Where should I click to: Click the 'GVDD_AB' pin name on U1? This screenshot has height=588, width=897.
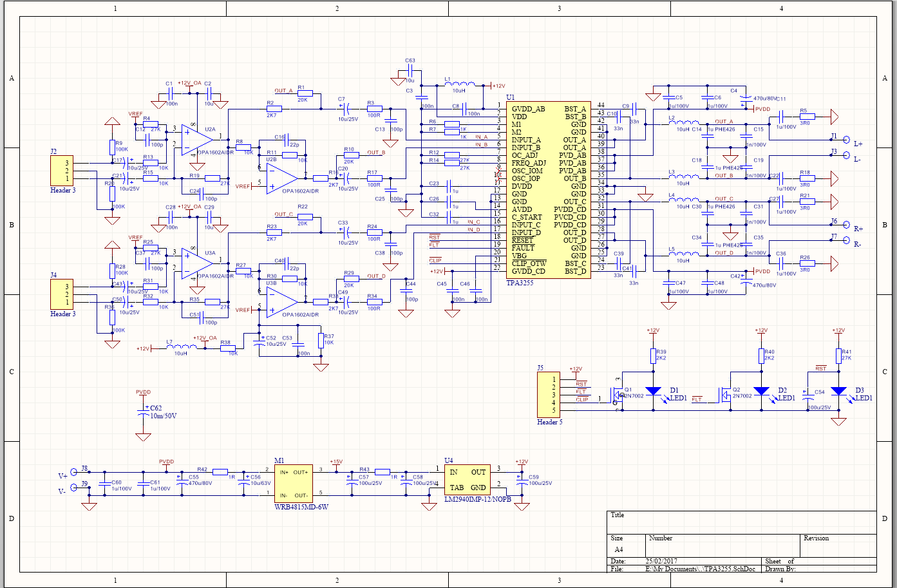click(x=528, y=109)
